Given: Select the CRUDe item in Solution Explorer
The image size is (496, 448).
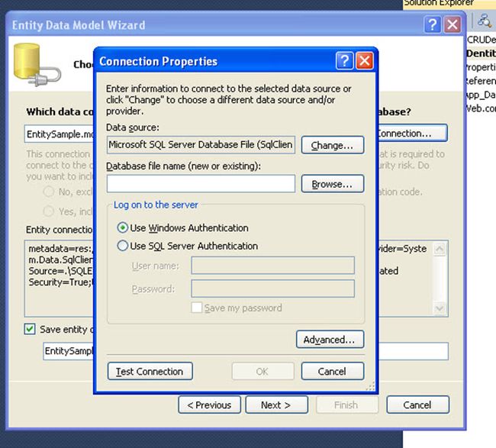Looking at the screenshot, I should tap(482, 40).
